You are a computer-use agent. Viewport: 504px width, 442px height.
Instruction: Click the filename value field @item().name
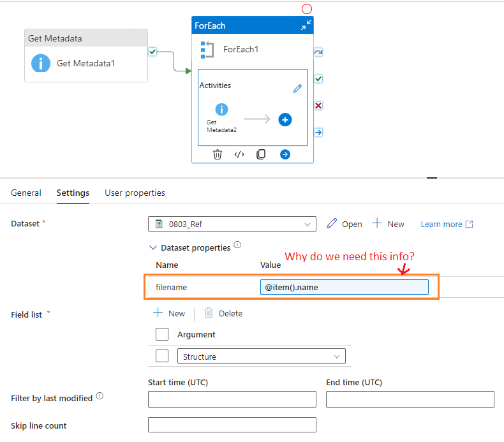coord(345,287)
